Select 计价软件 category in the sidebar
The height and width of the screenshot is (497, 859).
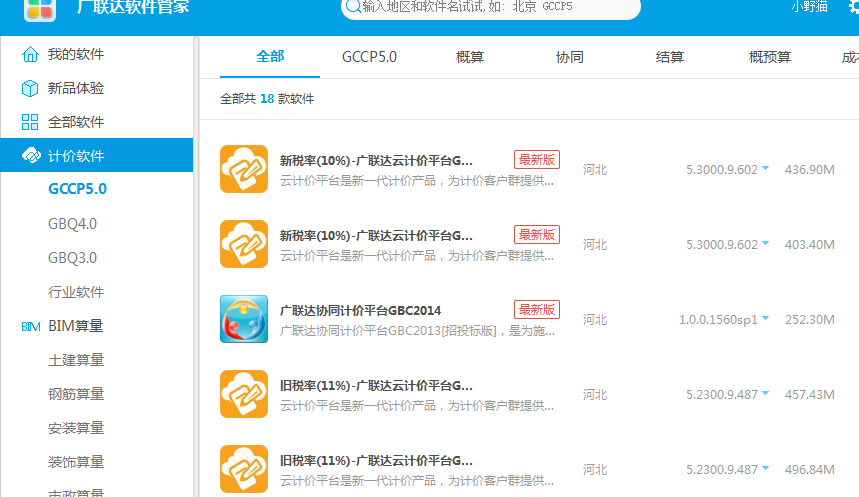point(96,155)
